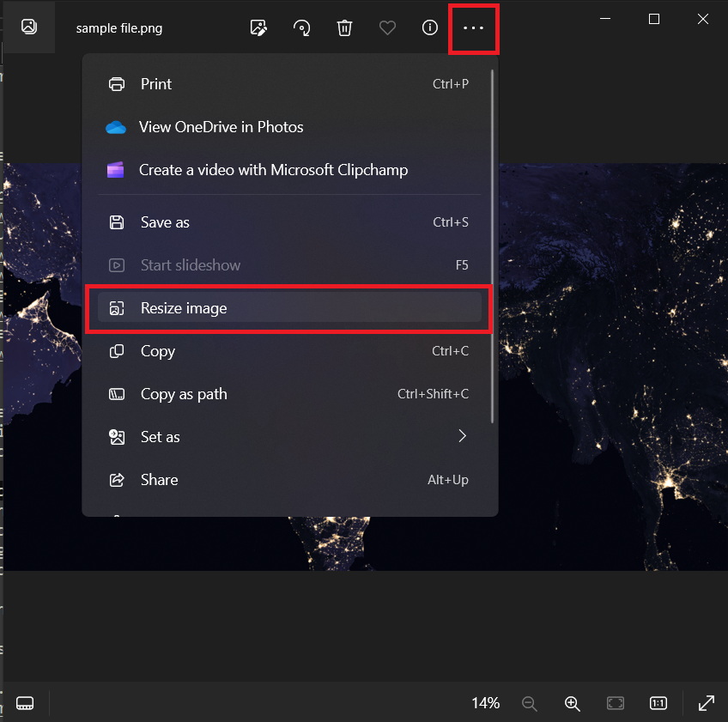Favorite the image with the heart icon
The height and width of the screenshot is (722, 728).
pos(387,27)
